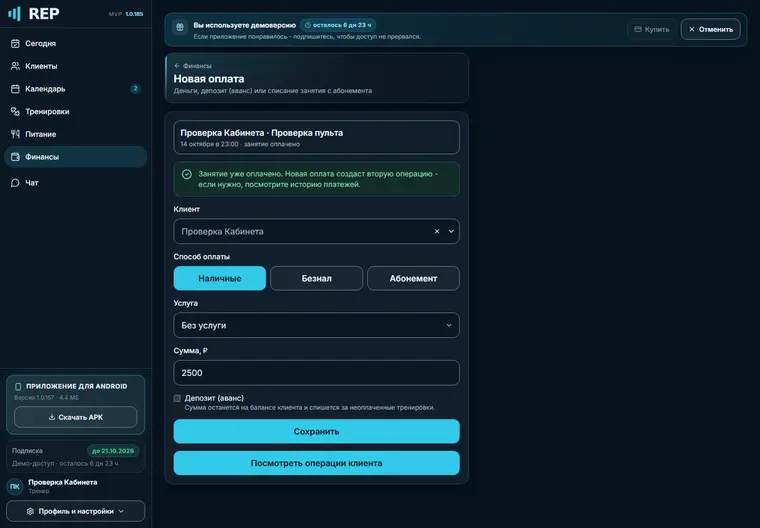Click the demo banner gift icon
760x528 pixels.
pyautogui.click(x=180, y=27)
